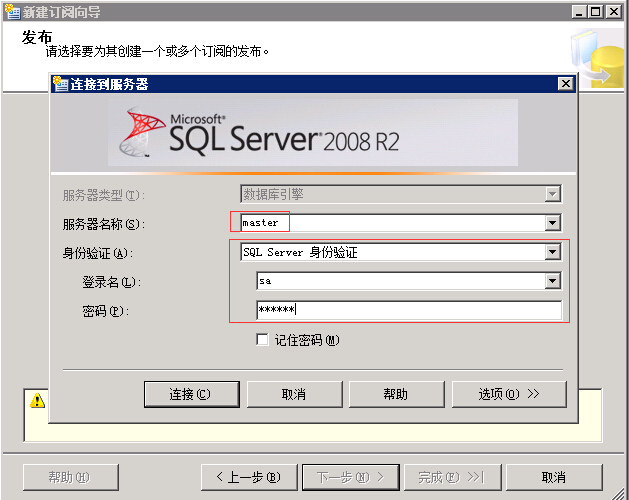Focus the 密码 password field
This screenshot has width=629, height=500.
pos(409,310)
